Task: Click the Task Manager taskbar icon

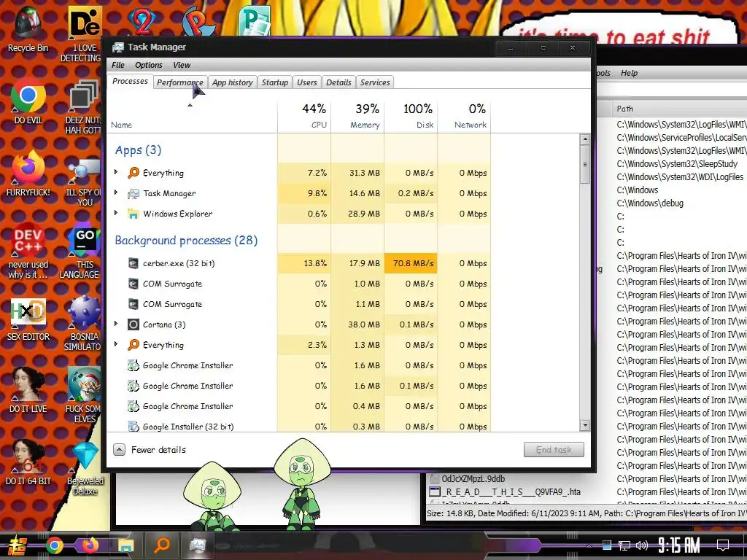Action: 197,545
